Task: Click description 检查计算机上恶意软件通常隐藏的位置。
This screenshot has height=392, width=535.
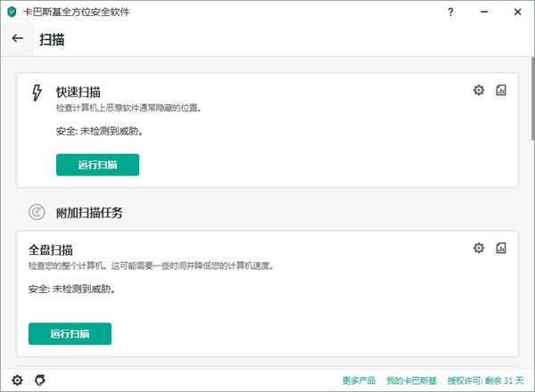Action: coord(128,108)
